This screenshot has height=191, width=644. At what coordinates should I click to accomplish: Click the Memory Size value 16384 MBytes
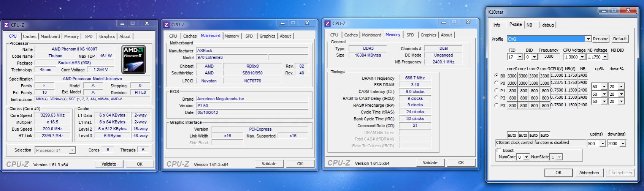[368, 55]
